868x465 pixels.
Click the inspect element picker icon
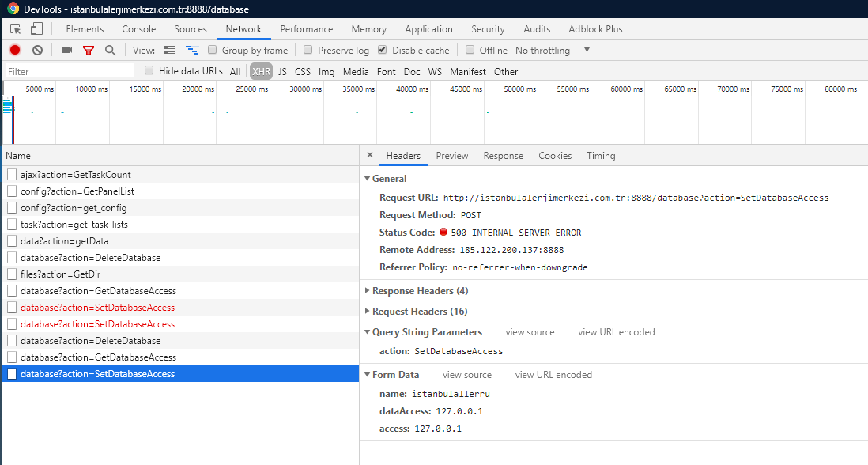(16, 29)
